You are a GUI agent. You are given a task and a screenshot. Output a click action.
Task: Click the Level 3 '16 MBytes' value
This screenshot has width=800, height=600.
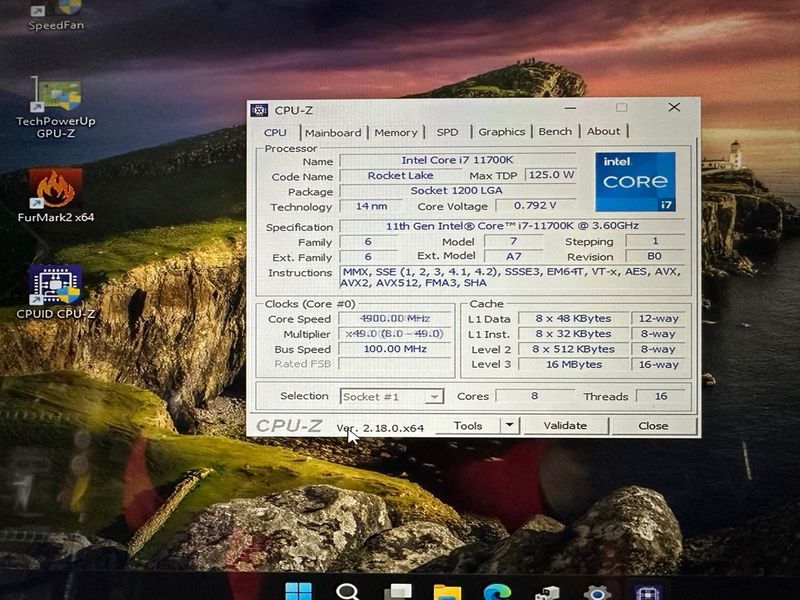click(x=573, y=364)
